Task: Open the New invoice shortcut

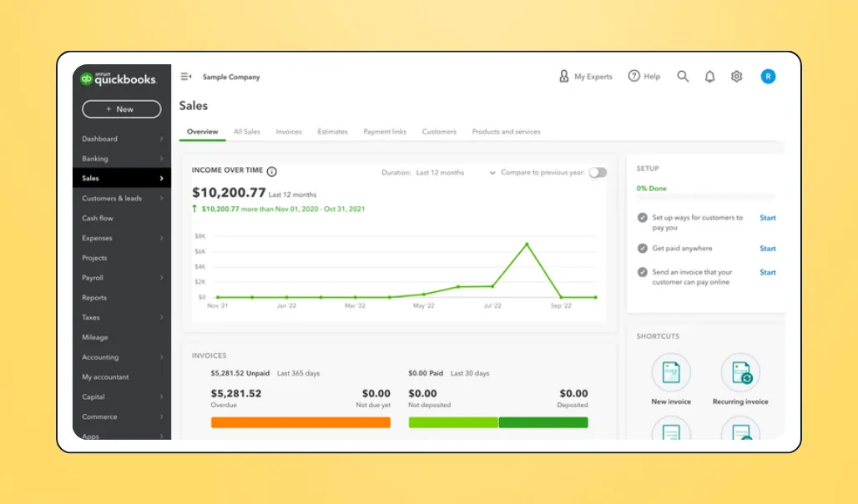Action: pos(671,371)
